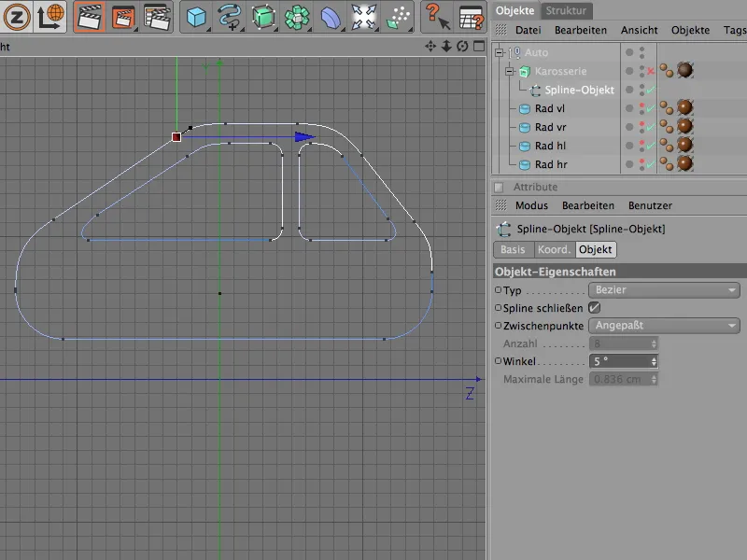Open the render settings clapperboard icon

[156, 17]
